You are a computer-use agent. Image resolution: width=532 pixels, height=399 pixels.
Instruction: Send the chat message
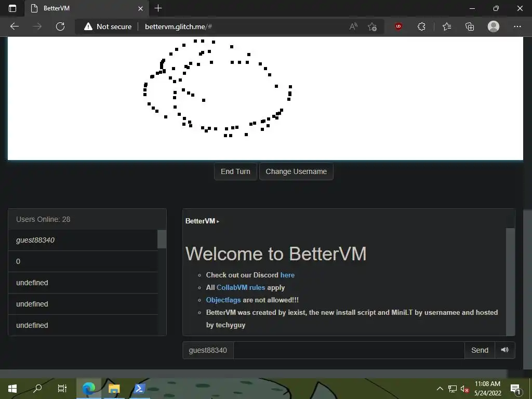[480, 350]
